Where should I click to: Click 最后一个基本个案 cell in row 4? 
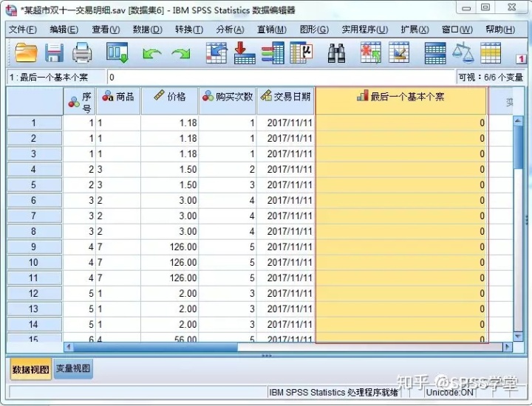(x=401, y=169)
